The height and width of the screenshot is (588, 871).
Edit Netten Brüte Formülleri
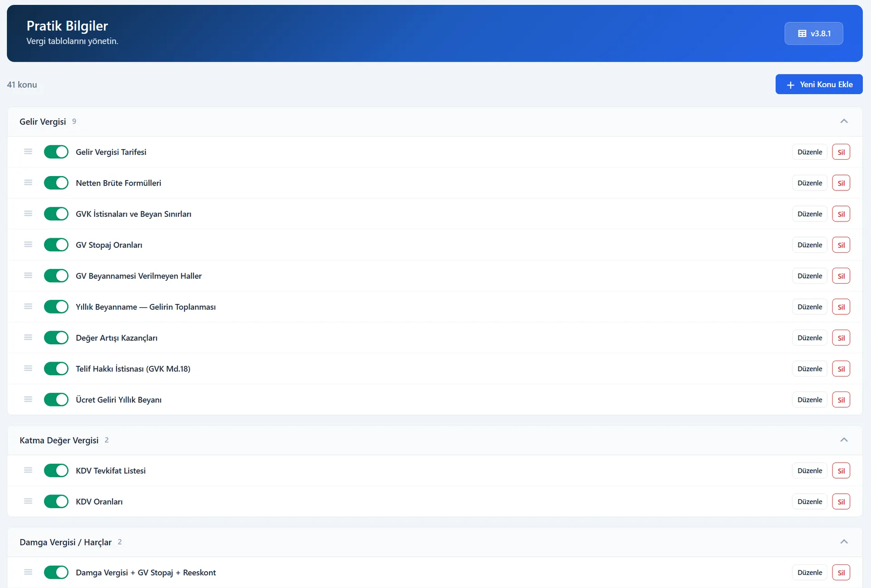pyautogui.click(x=810, y=183)
